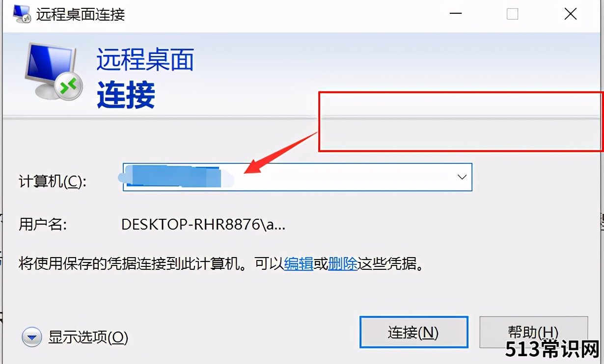Open the 计算机 combo box dropdown arrow
Screen dimensions: 604x364
(462, 177)
